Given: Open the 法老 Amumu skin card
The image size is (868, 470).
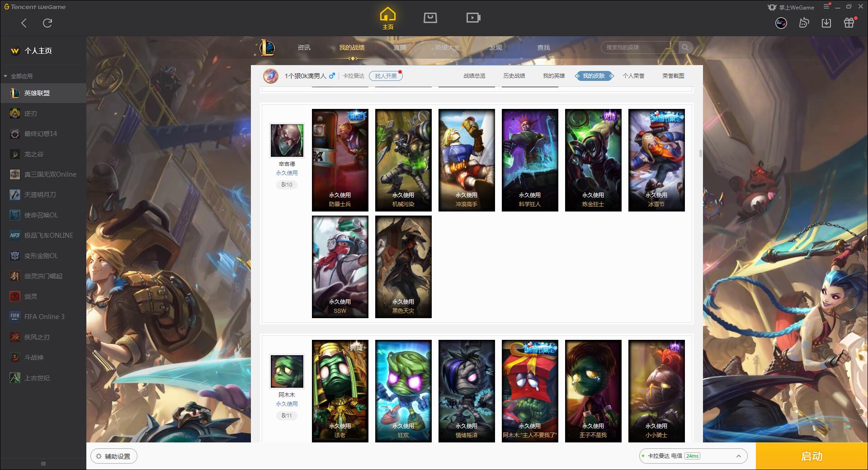Looking at the screenshot, I should coord(340,391).
